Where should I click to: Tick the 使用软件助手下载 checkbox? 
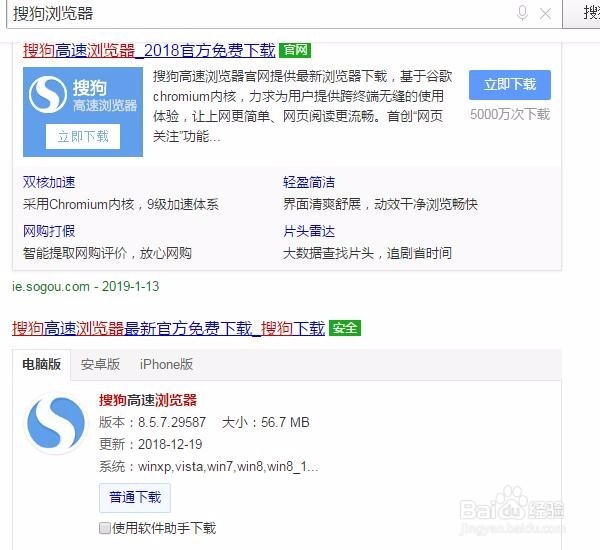point(104,529)
